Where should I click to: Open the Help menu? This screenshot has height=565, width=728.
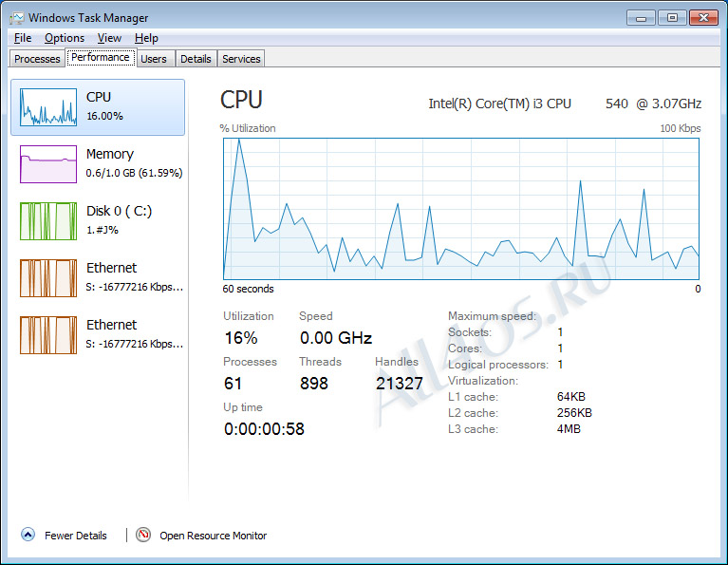coord(146,38)
